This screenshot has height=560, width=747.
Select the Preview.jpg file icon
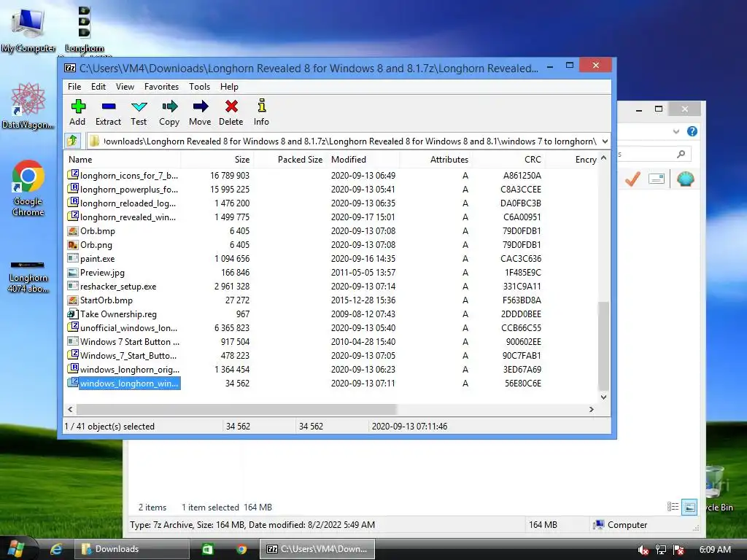pos(73,273)
